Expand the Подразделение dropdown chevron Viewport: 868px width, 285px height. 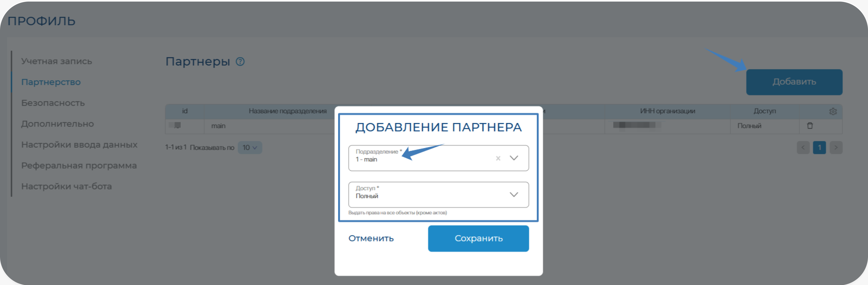coord(514,158)
